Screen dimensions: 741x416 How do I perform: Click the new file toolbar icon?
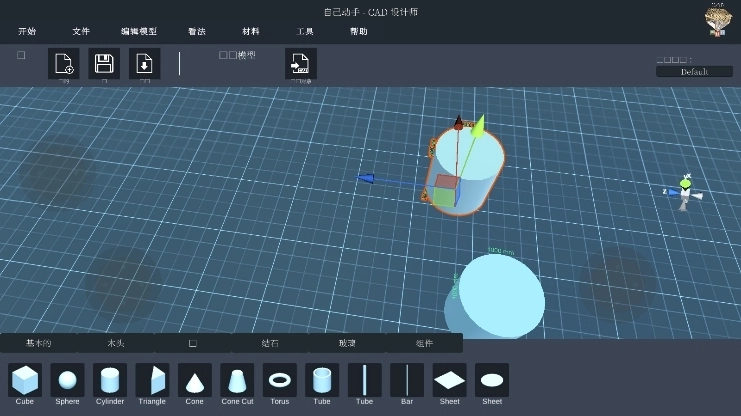pyautogui.click(x=64, y=64)
